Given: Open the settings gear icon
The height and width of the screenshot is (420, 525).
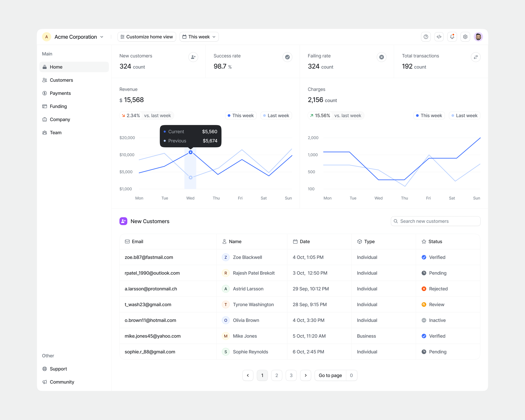Looking at the screenshot, I should (465, 37).
